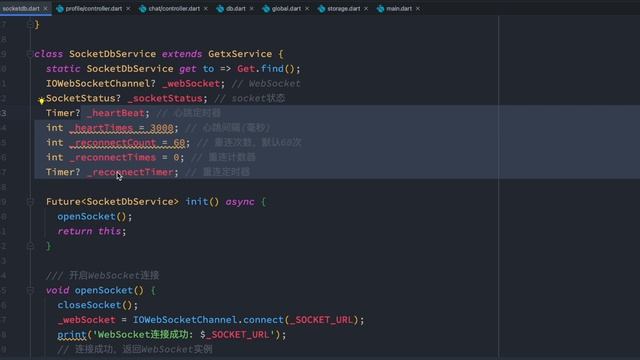
Task: Click the _reconnectCount = 60 declaration
Action: point(127,142)
